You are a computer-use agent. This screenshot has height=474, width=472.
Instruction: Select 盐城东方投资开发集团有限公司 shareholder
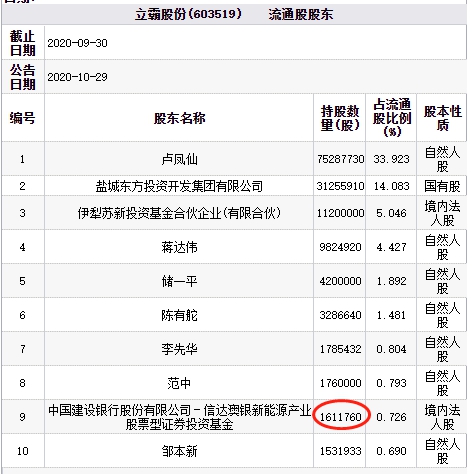179,186
